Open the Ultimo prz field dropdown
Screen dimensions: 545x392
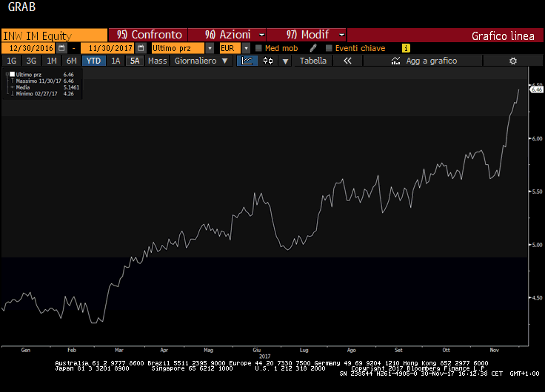tap(210, 48)
